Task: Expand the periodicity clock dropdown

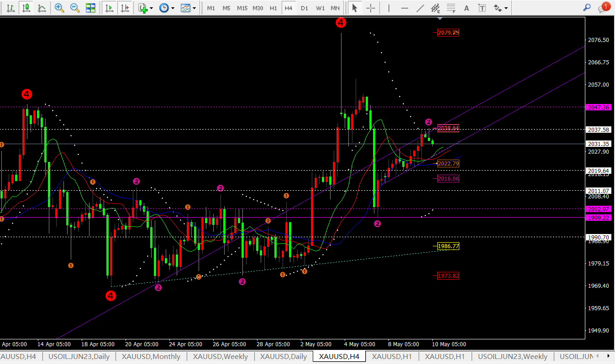Action: [173, 8]
